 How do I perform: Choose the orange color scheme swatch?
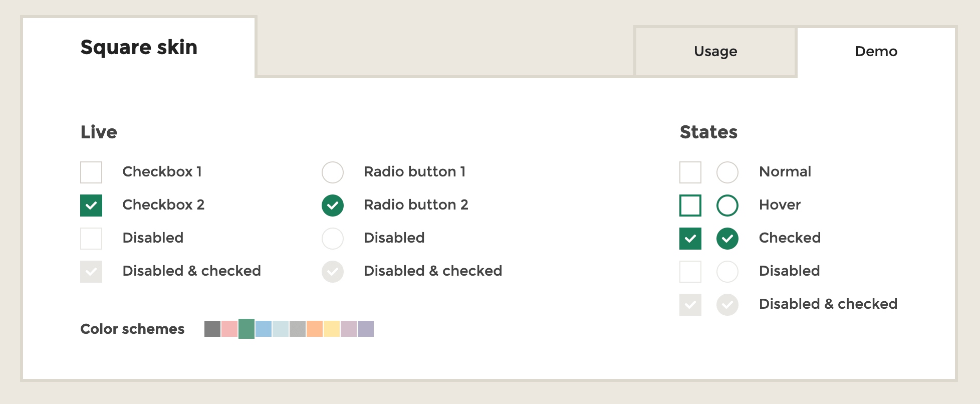coord(315,329)
